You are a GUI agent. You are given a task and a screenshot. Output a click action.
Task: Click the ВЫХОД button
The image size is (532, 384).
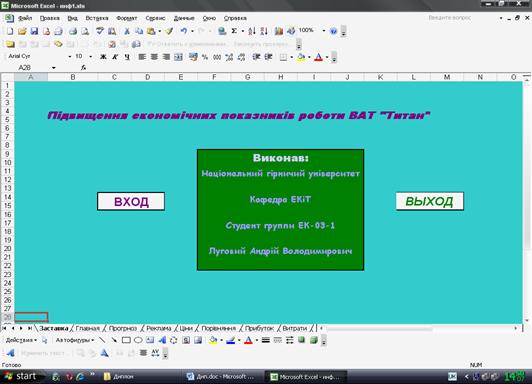coord(430,201)
